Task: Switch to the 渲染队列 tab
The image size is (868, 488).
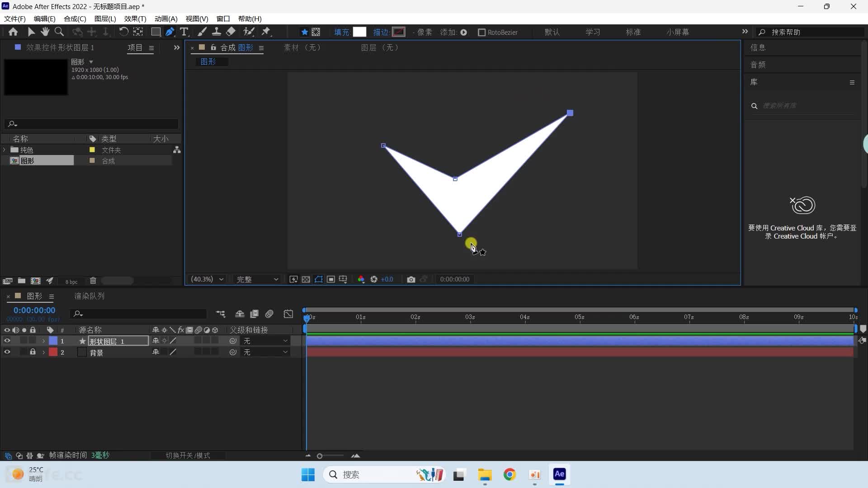Action: coord(89,296)
